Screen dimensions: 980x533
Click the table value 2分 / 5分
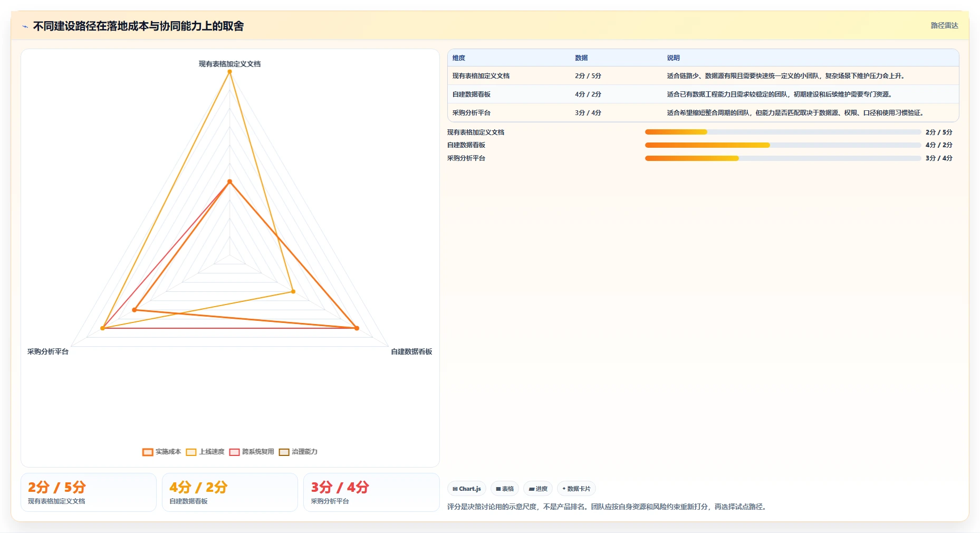[x=588, y=76]
